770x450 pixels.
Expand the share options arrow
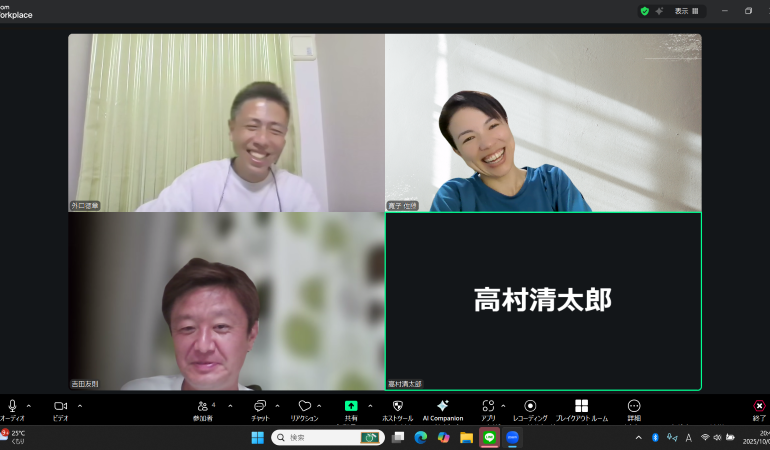click(x=370, y=406)
